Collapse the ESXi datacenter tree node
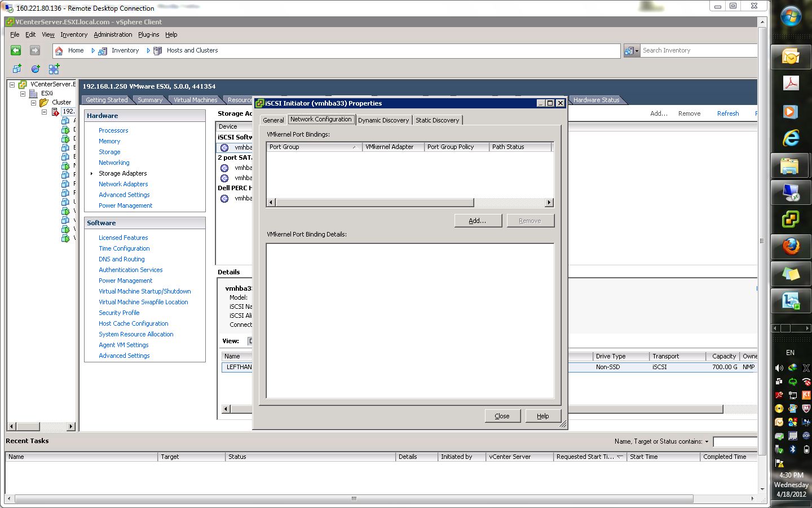Screen dimensions: 812x508 pos(23,94)
